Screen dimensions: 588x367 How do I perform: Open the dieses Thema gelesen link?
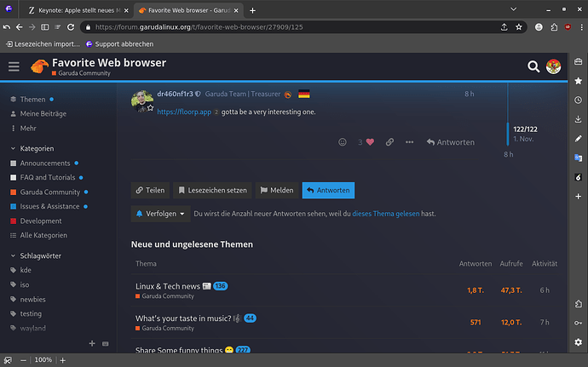click(386, 214)
